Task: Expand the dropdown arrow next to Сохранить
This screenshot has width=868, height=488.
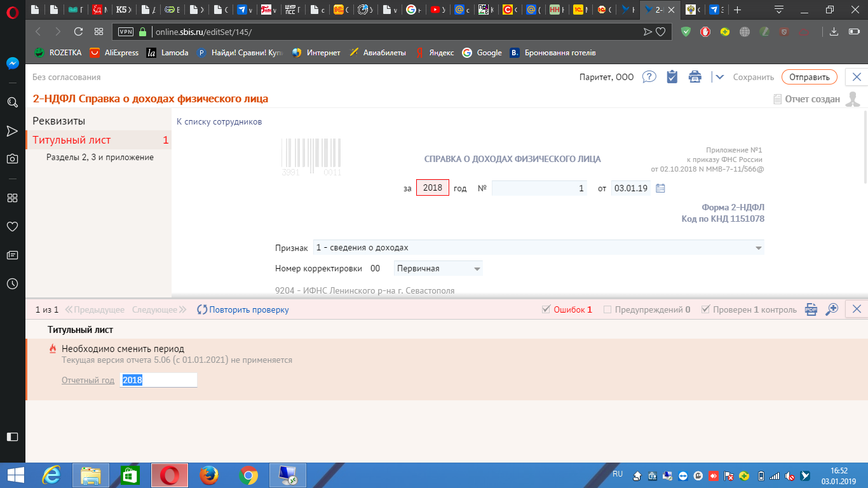Action: (x=719, y=77)
